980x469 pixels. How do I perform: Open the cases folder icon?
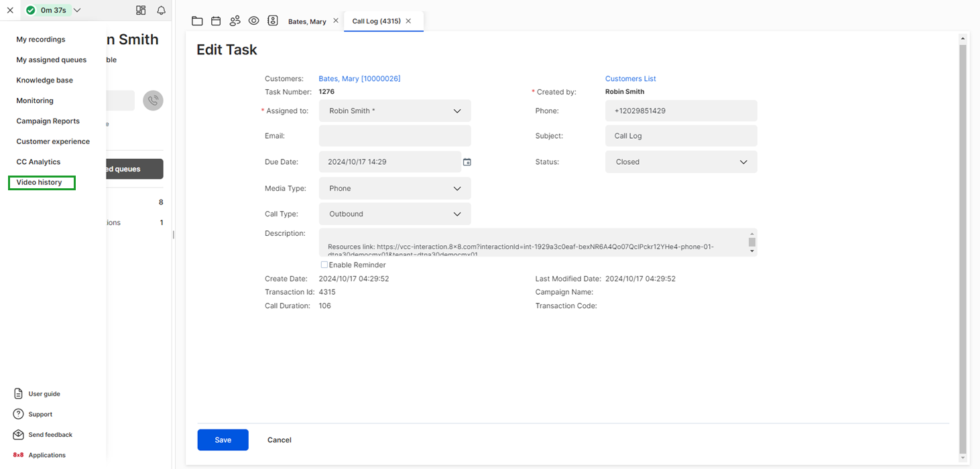197,21
